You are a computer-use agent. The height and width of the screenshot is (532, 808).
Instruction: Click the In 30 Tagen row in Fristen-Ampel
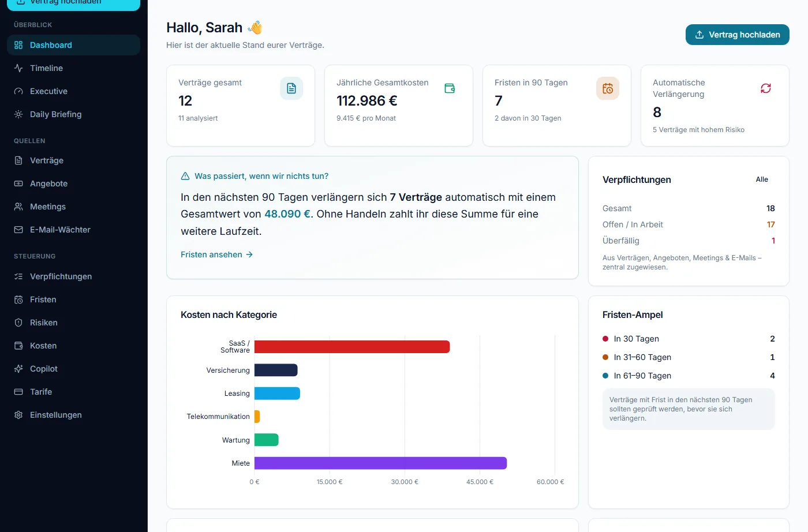pyautogui.click(x=689, y=339)
